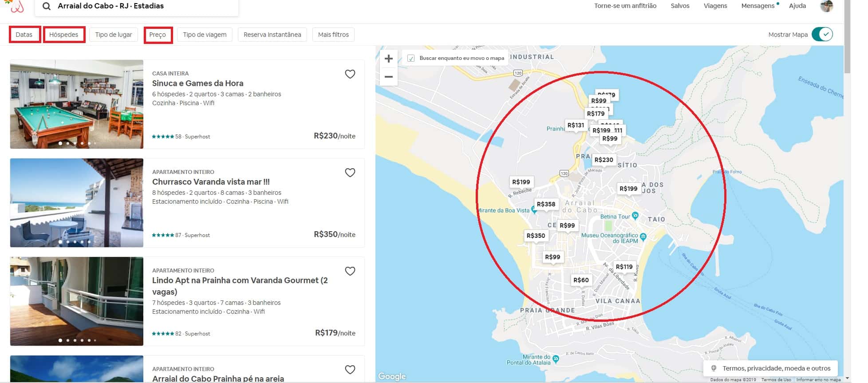
Task: Open Salvos in top navigation
Action: [680, 6]
